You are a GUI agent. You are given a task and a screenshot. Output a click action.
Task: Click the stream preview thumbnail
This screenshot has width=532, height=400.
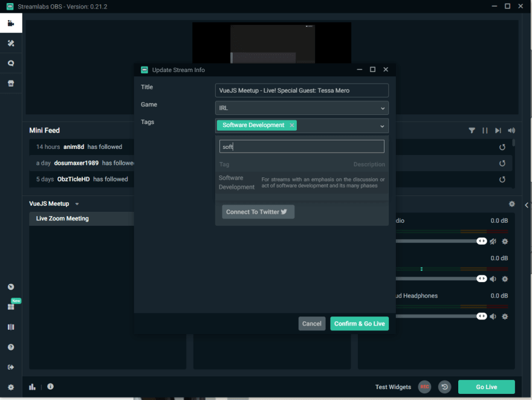click(x=271, y=43)
